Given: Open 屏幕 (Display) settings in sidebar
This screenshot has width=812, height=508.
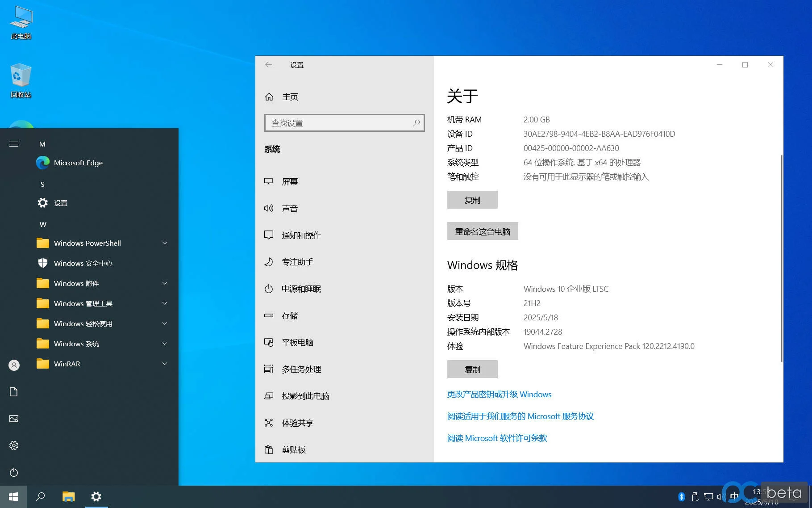Looking at the screenshot, I should (290, 181).
